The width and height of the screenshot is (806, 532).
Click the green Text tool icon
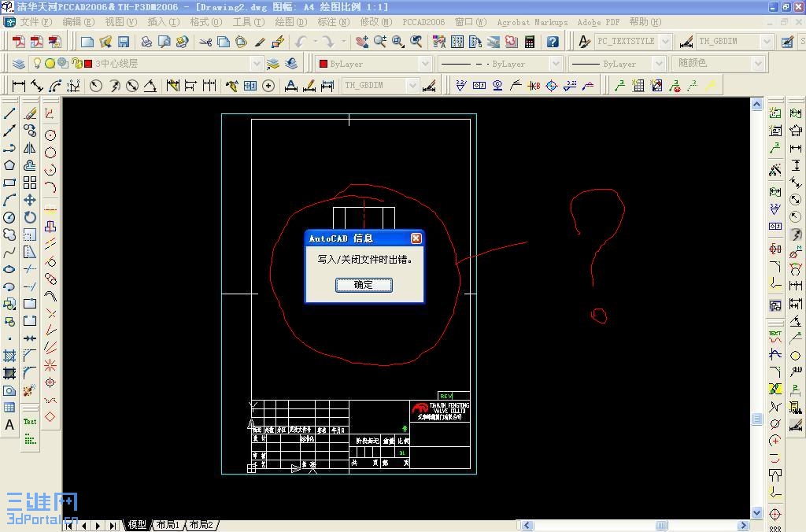[30, 422]
